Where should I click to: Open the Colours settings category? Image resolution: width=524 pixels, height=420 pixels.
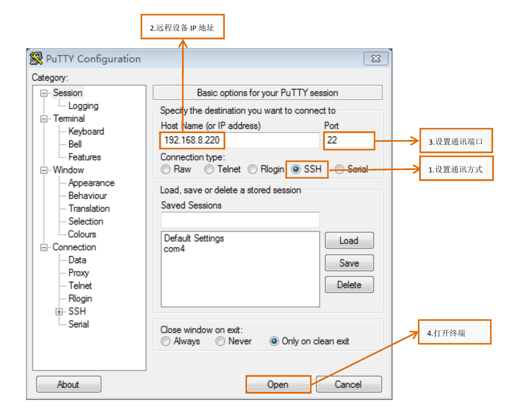click(82, 234)
